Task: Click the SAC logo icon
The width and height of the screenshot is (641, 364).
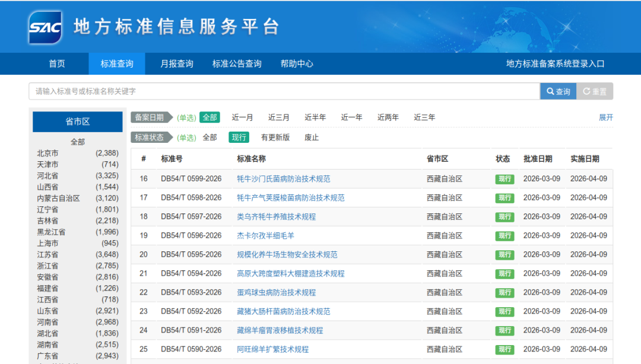Action: pos(45,27)
